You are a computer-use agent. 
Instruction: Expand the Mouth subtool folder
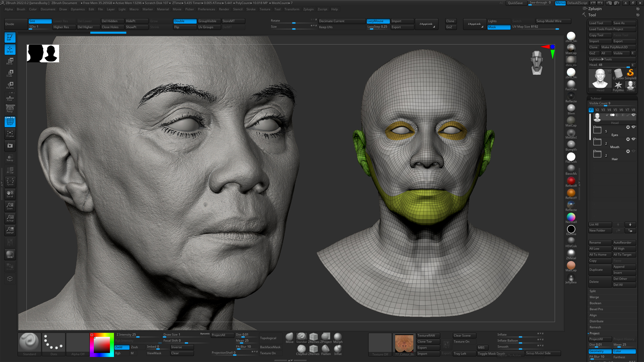pos(597,142)
